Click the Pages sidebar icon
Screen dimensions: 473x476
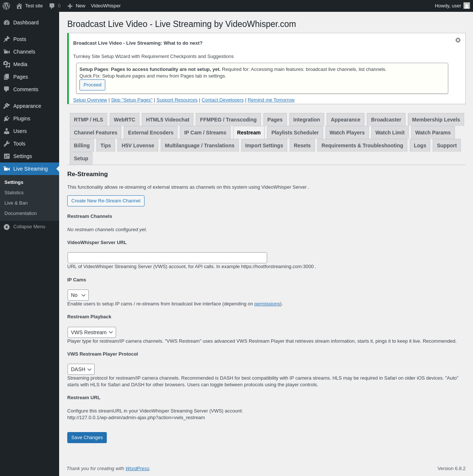tap(7, 77)
